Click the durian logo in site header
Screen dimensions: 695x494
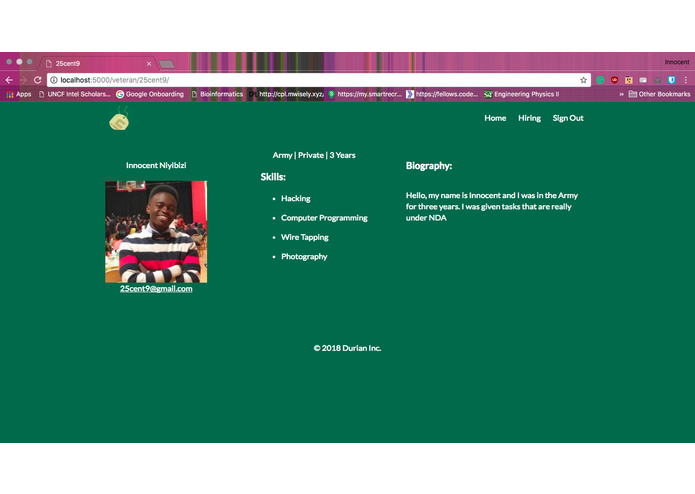coord(119,119)
